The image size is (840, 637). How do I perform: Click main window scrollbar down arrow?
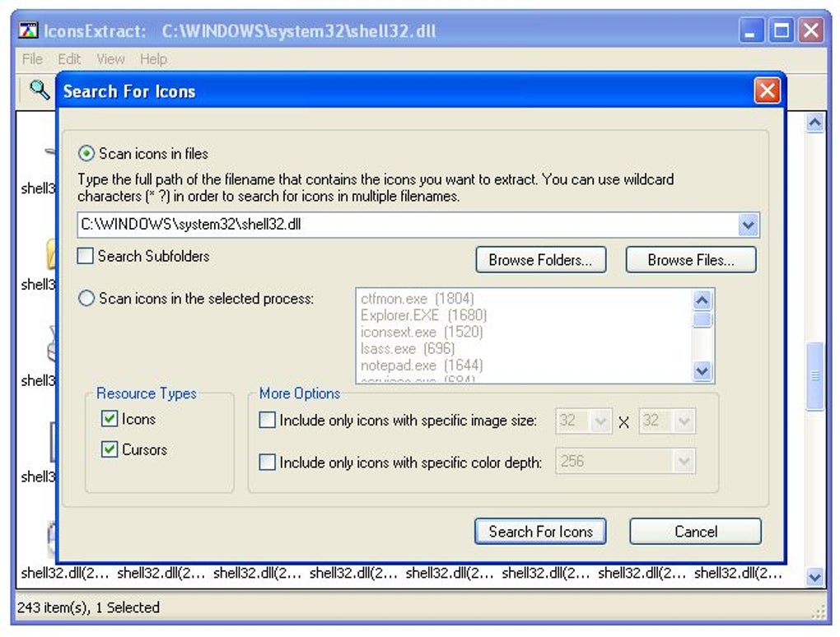coord(814,577)
